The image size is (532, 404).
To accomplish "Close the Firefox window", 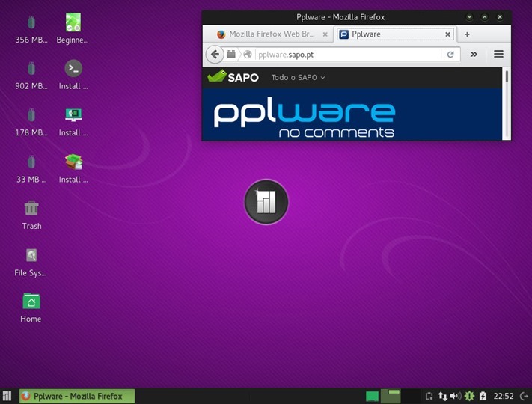I will click(500, 17).
